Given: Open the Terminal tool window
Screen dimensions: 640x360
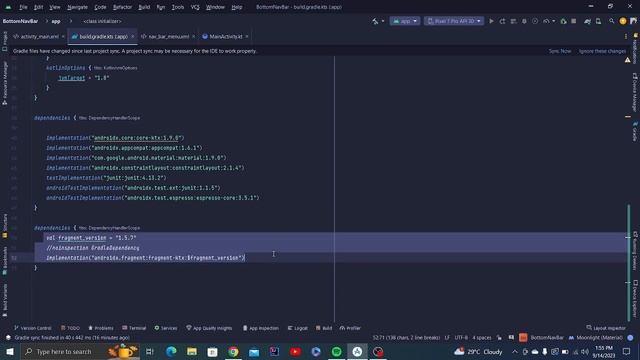Looking at the screenshot, I should click(x=134, y=328).
